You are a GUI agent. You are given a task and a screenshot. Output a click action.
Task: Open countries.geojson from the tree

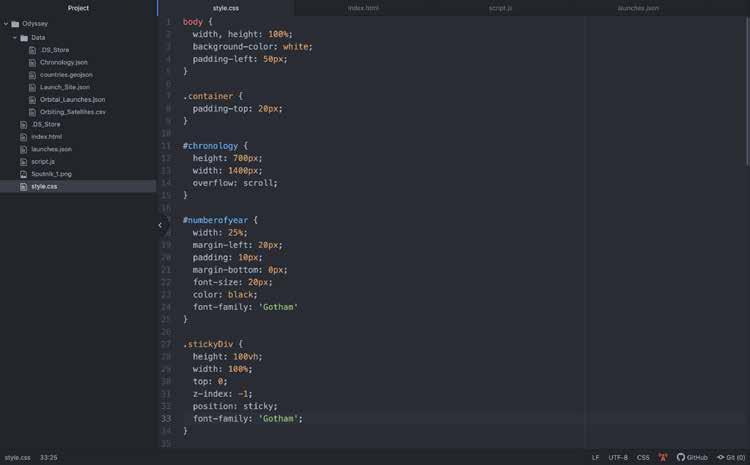click(66, 75)
